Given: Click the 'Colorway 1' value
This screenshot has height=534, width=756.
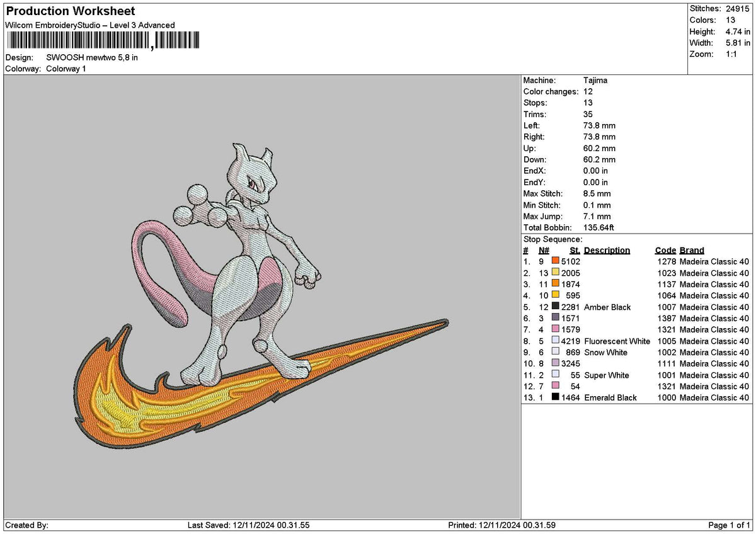Looking at the screenshot, I should (66, 69).
